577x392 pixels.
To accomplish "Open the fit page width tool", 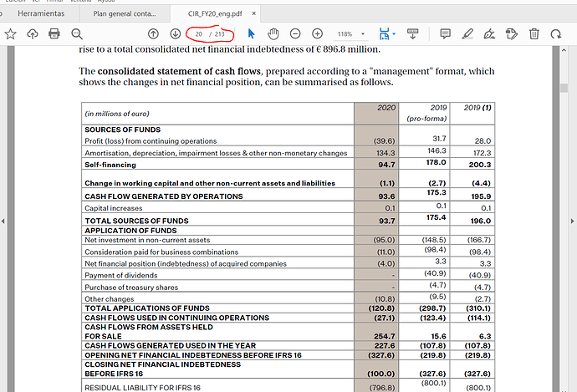I will (x=384, y=33).
